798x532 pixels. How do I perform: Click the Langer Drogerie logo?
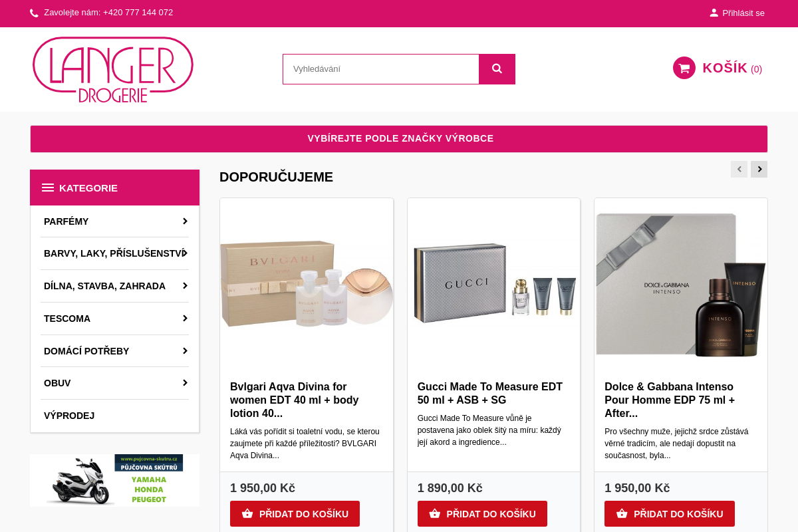pyautogui.click(x=113, y=69)
